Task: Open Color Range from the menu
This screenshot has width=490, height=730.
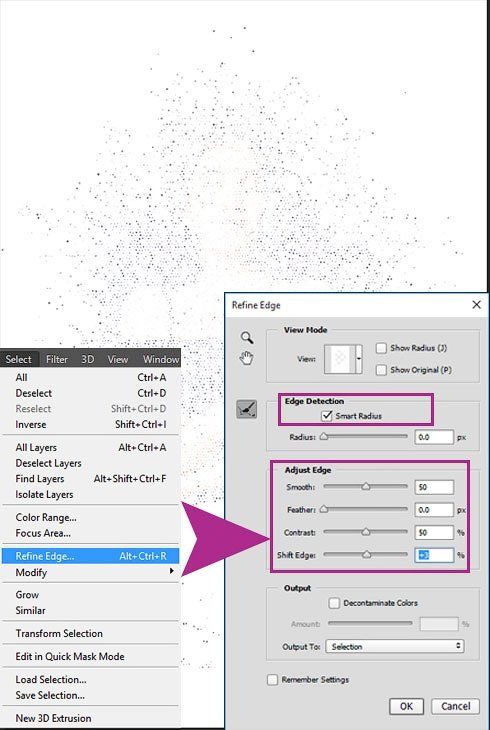Action: (91, 518)
